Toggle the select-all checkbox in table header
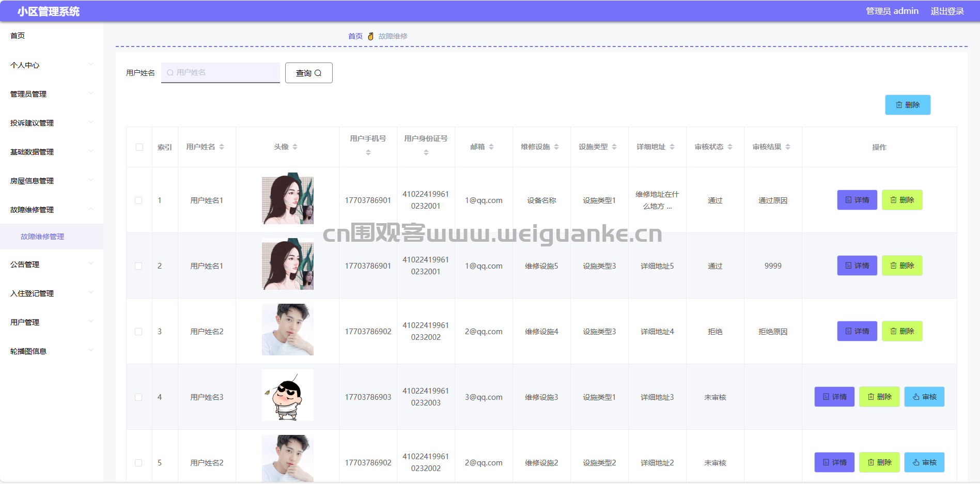This screenshot has width=980, height=484. pos(139,147)
